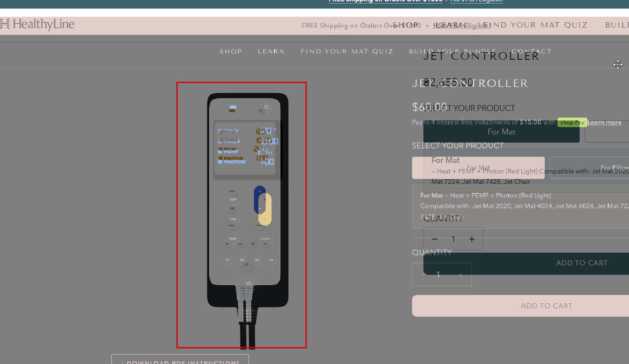
Task: Decrease quantity with the faint white minus
Action: click(423, 274)
